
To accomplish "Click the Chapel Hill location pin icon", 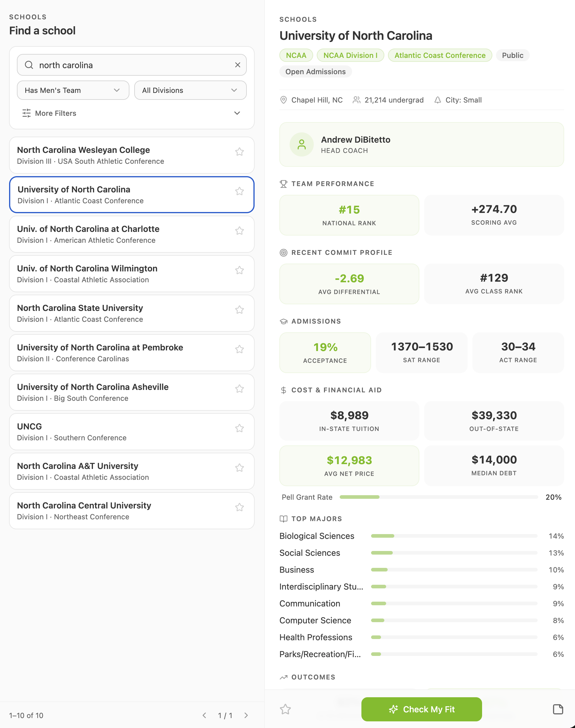I will (284, 100).
